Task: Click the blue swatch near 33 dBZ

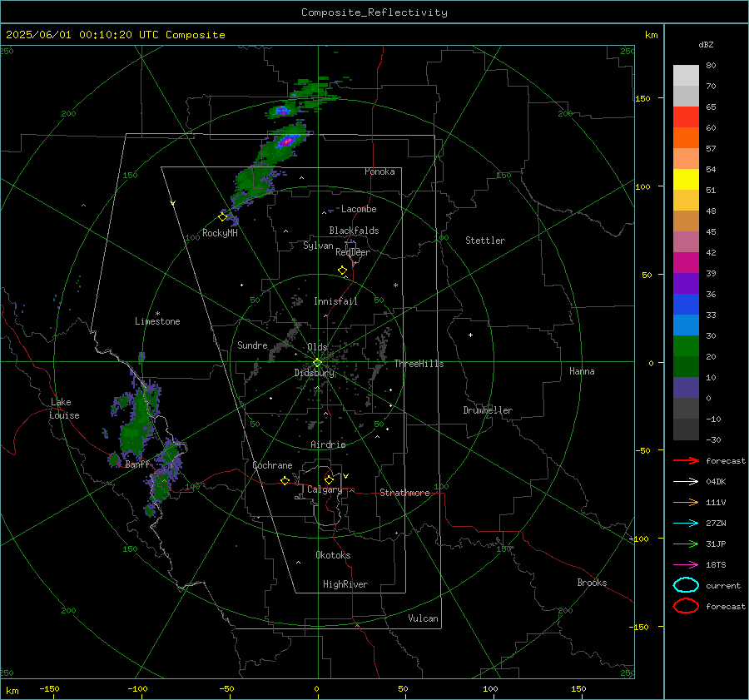Action: coord(686,305)
